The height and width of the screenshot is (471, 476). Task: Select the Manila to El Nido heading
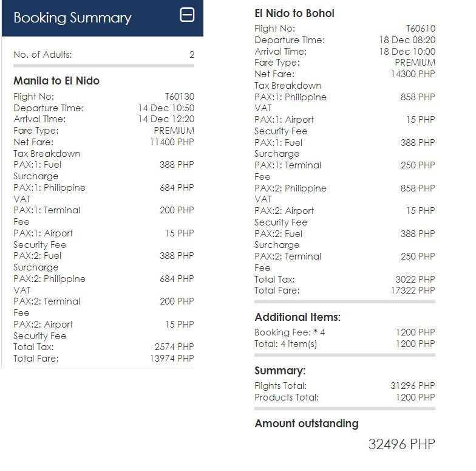coord(56,81)
